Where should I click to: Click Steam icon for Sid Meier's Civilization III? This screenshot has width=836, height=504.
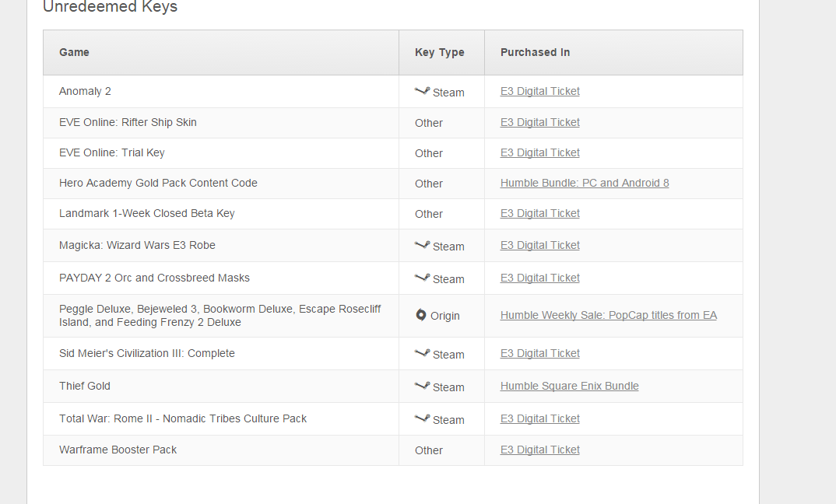(423, 353)
